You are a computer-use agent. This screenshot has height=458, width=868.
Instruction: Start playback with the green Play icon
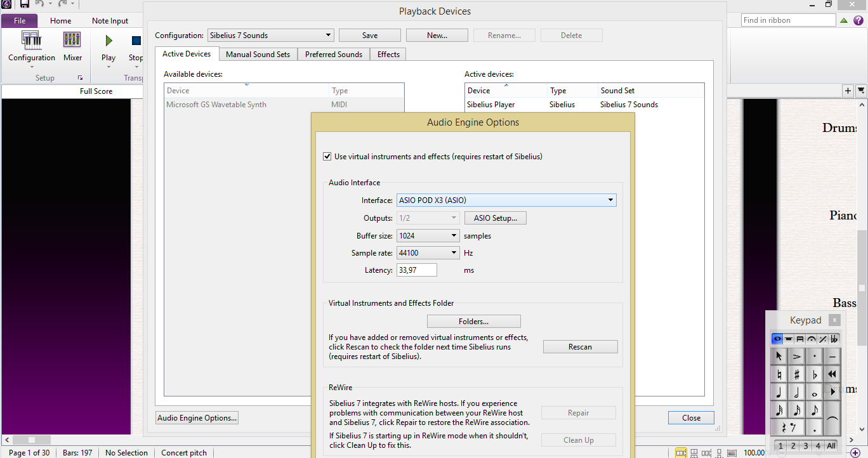pos(109,41)
